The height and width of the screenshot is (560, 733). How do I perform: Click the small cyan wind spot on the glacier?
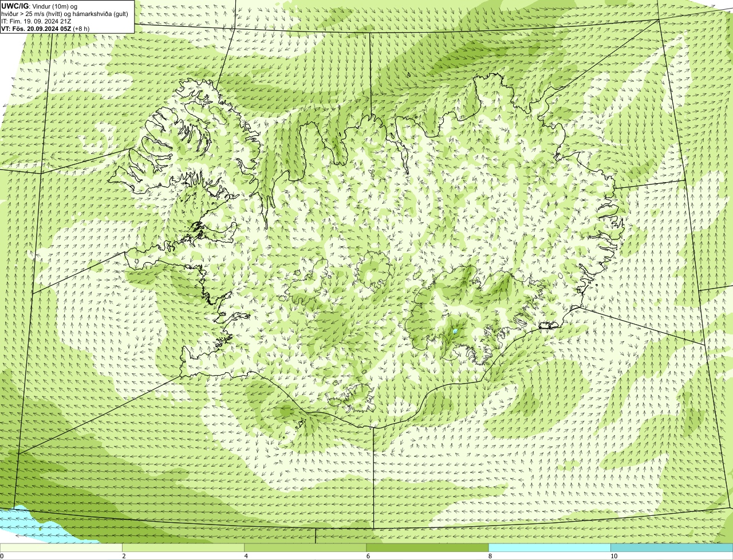pos(455,331)
